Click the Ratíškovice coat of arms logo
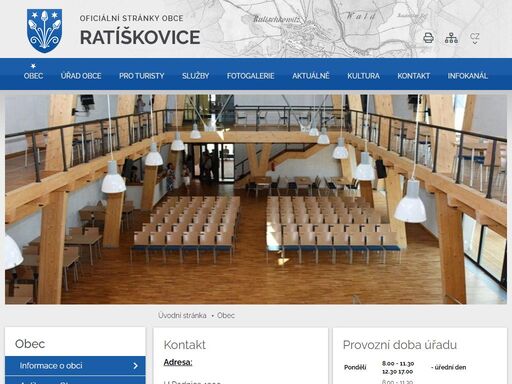Image resolution: width=512 pixels, height=384 pixels. pos(44,31)
